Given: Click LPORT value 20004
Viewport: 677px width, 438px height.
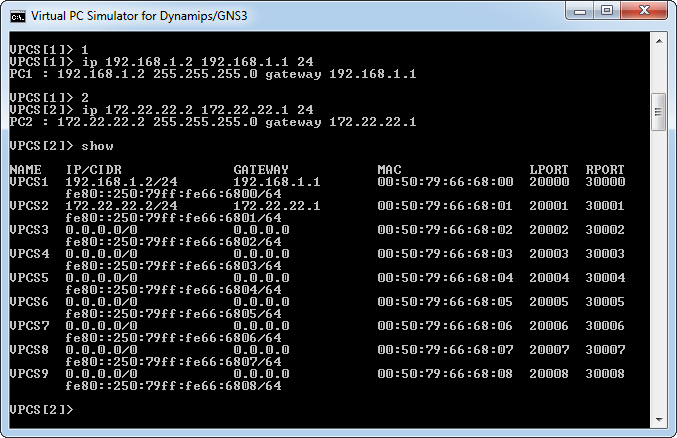Looking at the screenshot, I should 549,278.
